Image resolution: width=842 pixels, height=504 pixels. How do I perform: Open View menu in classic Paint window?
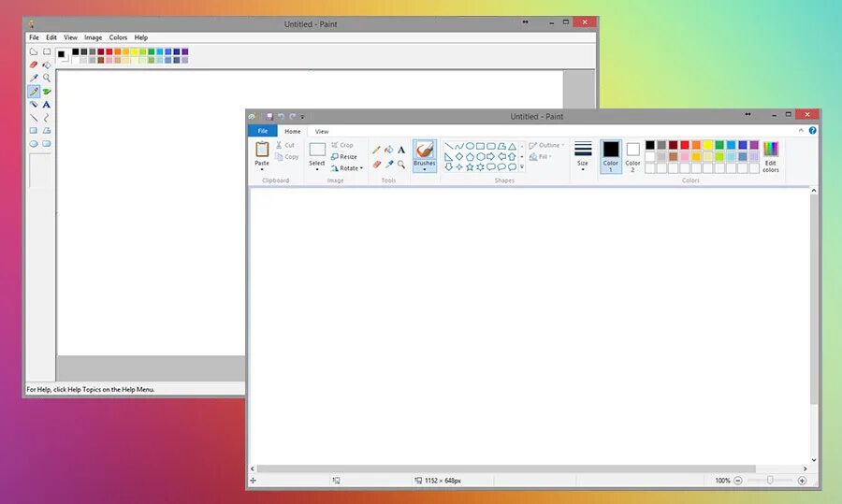(70, 37)
